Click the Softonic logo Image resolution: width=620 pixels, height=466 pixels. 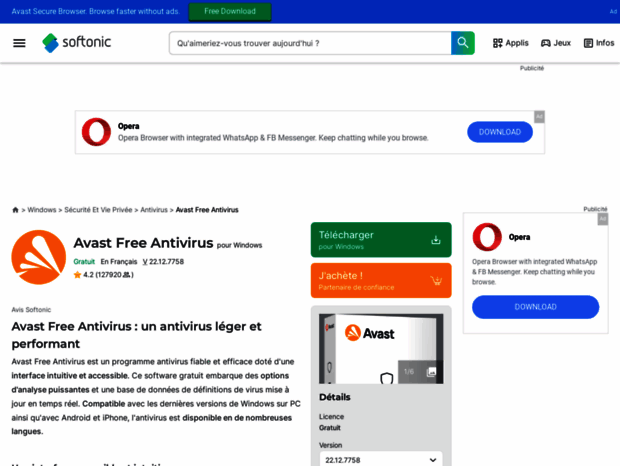click(x=77, y=43)
